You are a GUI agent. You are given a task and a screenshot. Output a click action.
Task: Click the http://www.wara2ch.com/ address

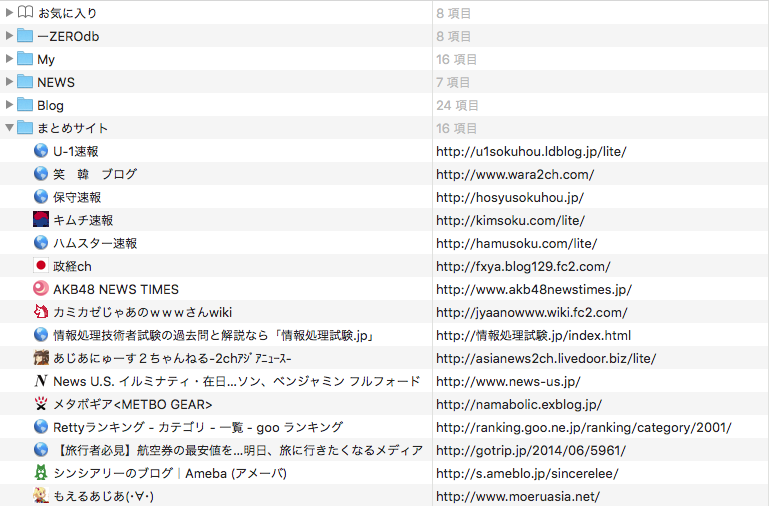pyautogui.click(x=515, y=175)
